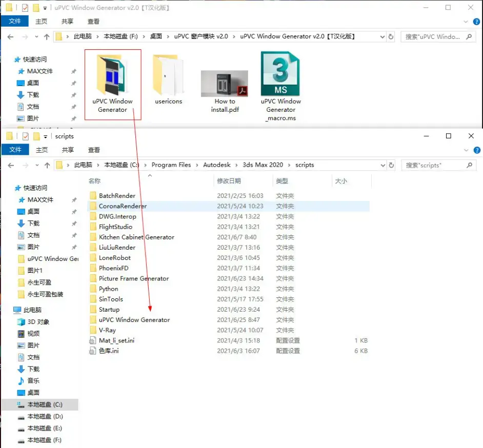Screen dimensions: 483x448
Task: Open help in the scripts window
Action: pyautogui.click(x=477, y=150)
